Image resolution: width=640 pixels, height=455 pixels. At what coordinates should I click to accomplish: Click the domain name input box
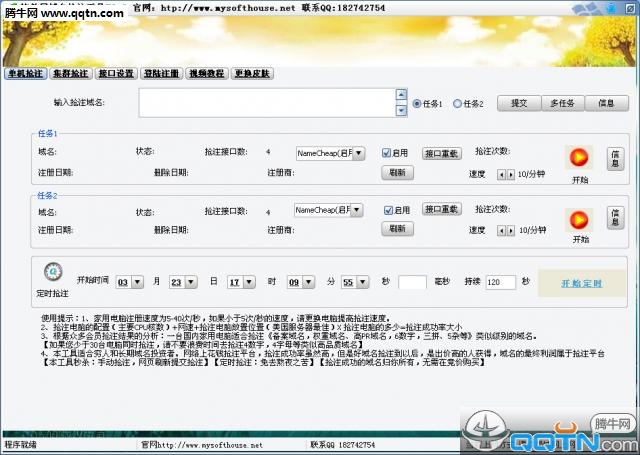click(x=267, y=103)
